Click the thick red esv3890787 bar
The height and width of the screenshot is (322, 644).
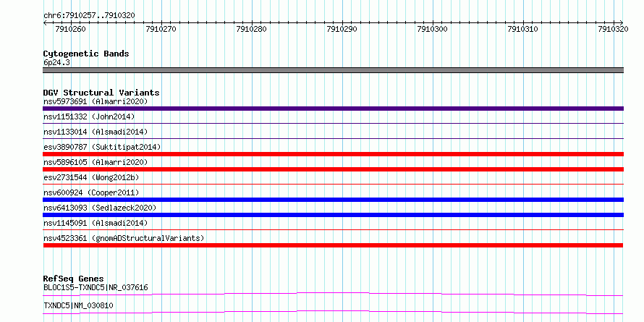pos(333,154)
